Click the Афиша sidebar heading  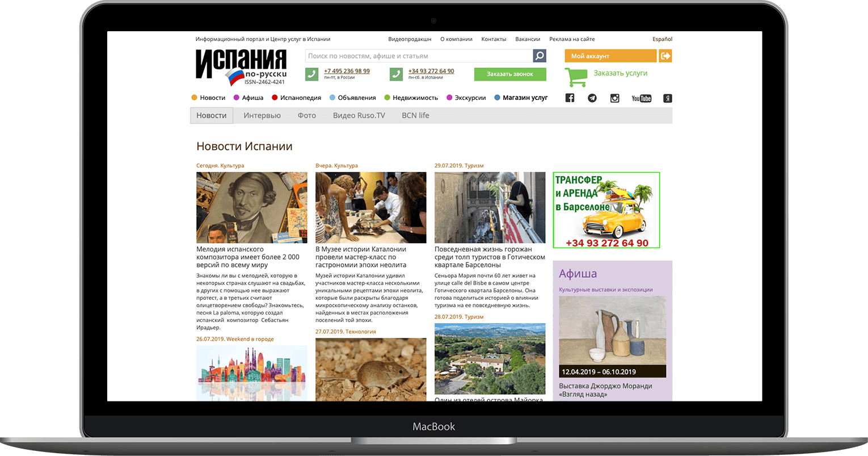[x=578, y=273]
